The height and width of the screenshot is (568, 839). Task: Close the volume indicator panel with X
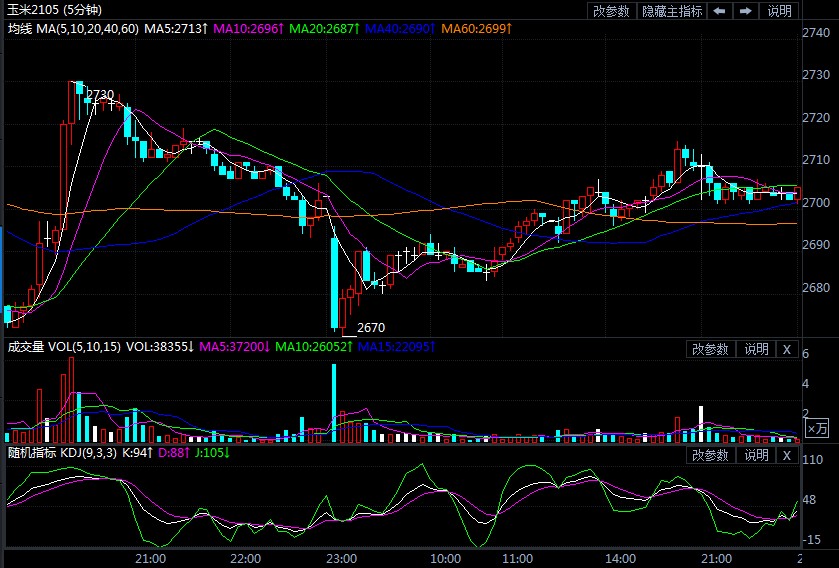click(x=786, y=349)
